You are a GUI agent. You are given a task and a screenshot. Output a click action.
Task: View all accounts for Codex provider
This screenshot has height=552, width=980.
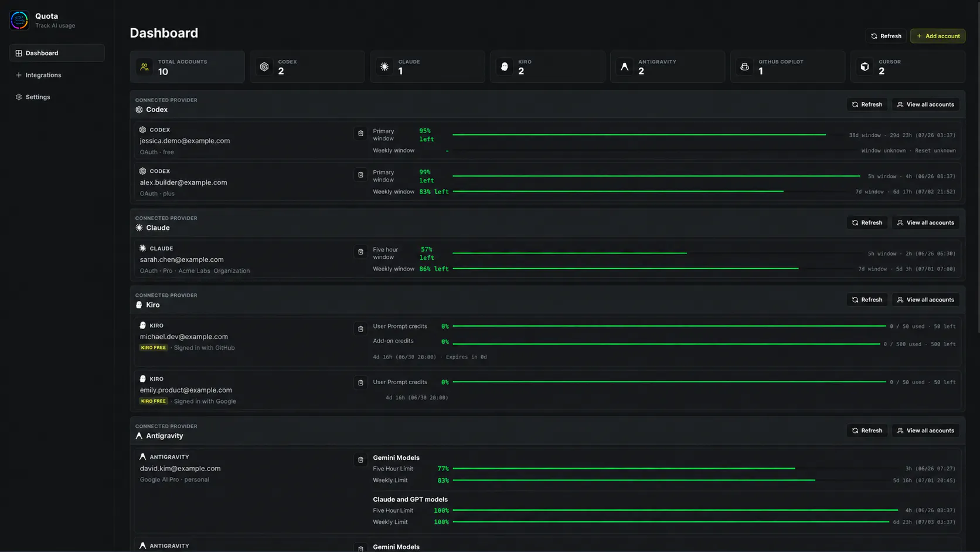point(925,104)
